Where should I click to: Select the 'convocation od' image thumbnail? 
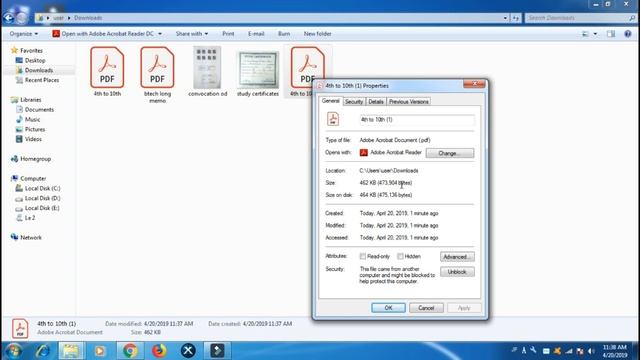(x=207, y=67)
